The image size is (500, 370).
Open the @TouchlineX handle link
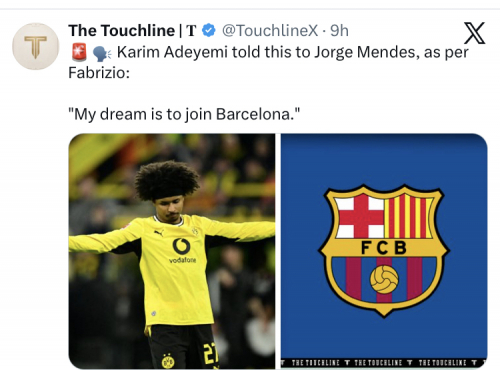pyautogui.click(x=270, y=31)
